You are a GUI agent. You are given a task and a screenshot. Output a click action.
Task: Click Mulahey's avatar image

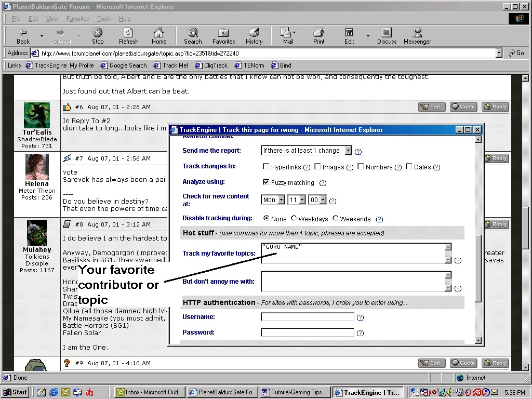(x=37, y=233)
